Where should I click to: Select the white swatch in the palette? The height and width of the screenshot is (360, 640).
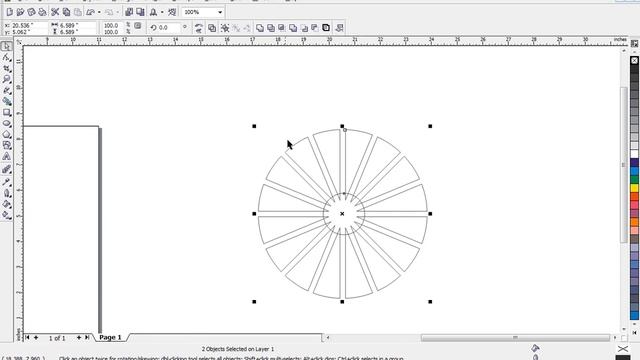pyautogui.click(x=635, y=154)
